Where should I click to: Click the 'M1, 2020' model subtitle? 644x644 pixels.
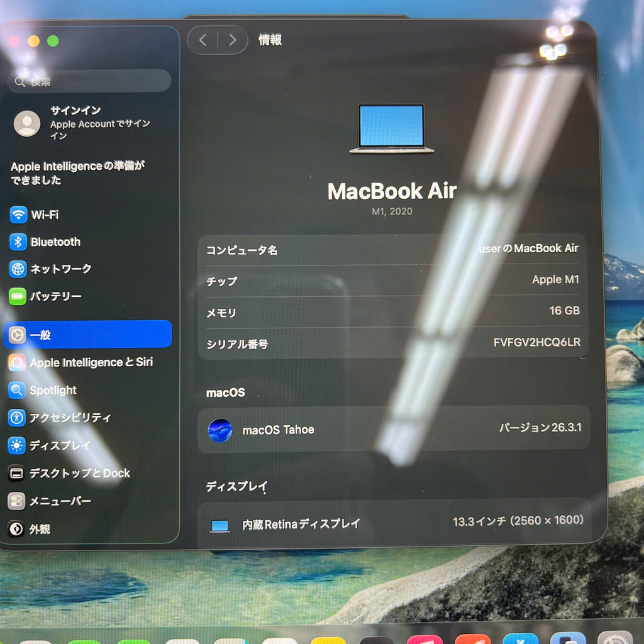(392, 211)
